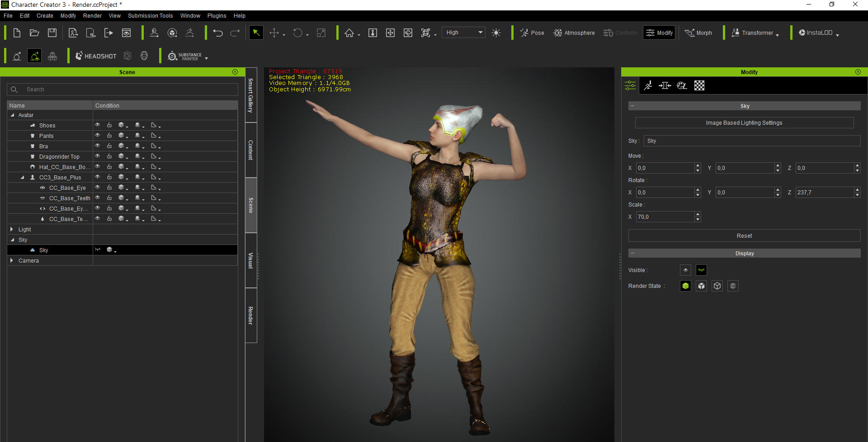Save the project with the floppy icon
The image size is (868, 442).
click(x=52, y=33)
